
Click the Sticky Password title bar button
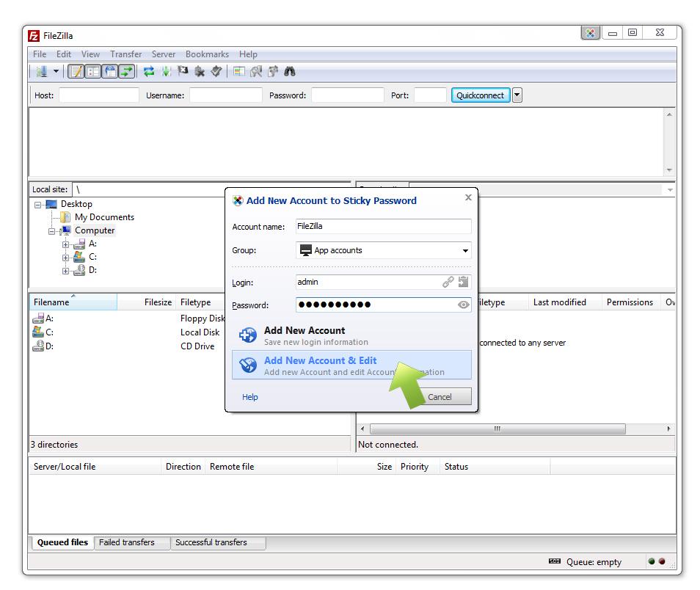point(590,32)
